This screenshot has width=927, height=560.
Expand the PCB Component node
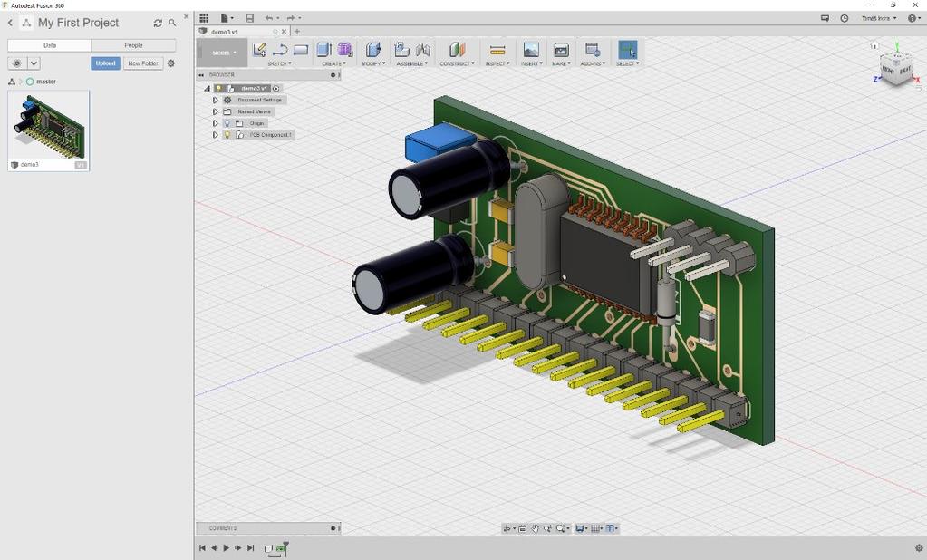coord(215,135)
